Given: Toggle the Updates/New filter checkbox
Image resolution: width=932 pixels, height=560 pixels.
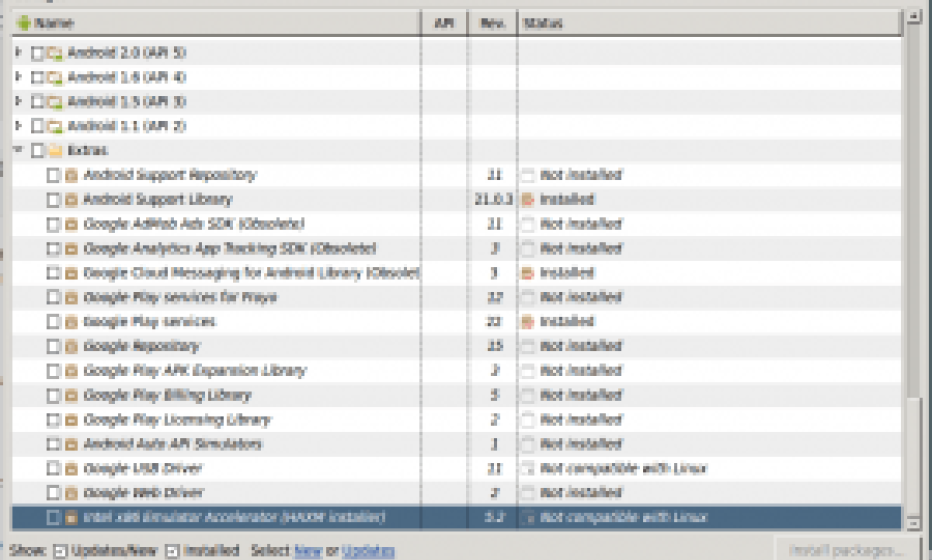Looking at the screenshot, I should [x=59, y=551].
